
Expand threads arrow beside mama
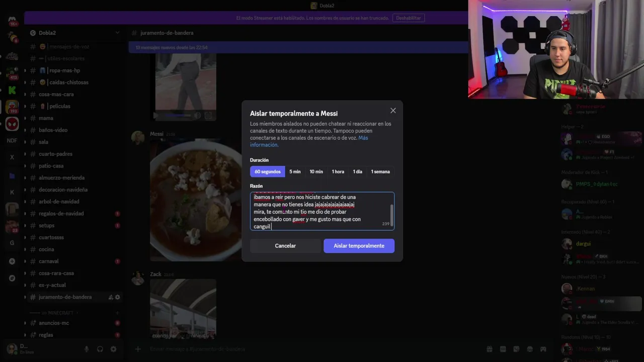(x=25, y=118)
